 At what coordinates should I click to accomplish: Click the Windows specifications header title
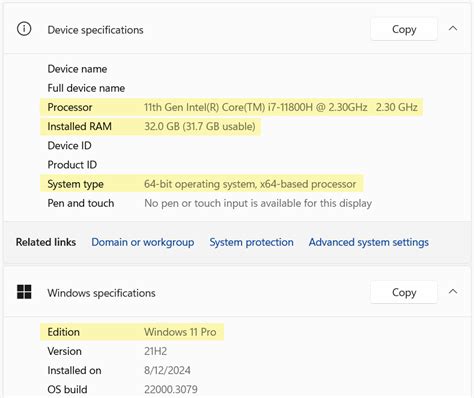tap(101, 293)
